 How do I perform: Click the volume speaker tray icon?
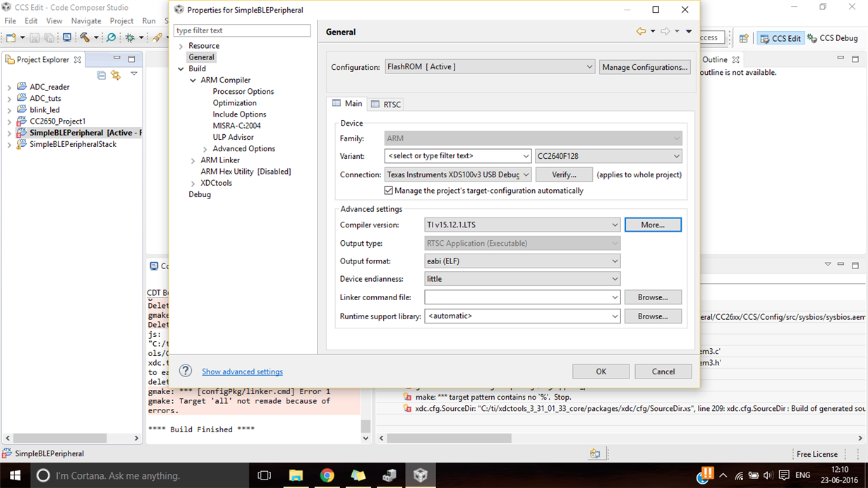[768, 475]
